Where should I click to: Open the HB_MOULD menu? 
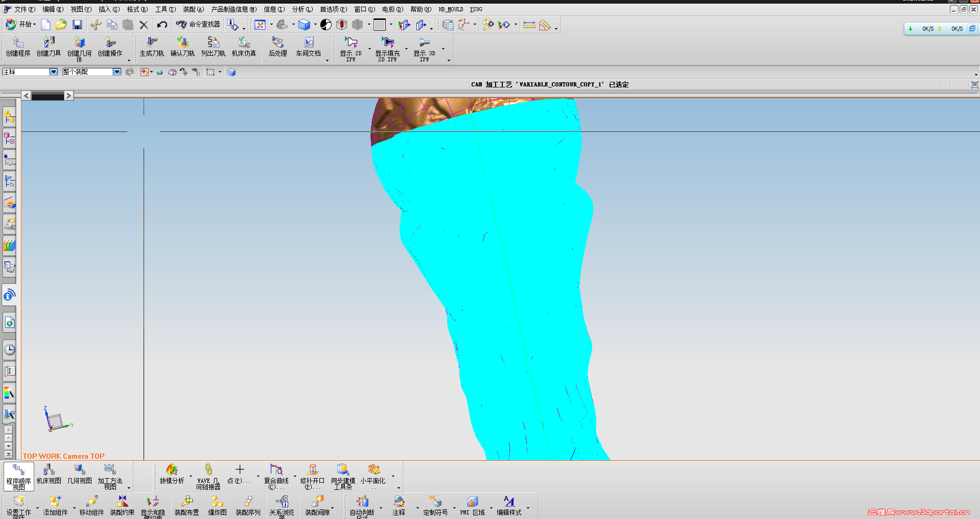pos(451,9)
